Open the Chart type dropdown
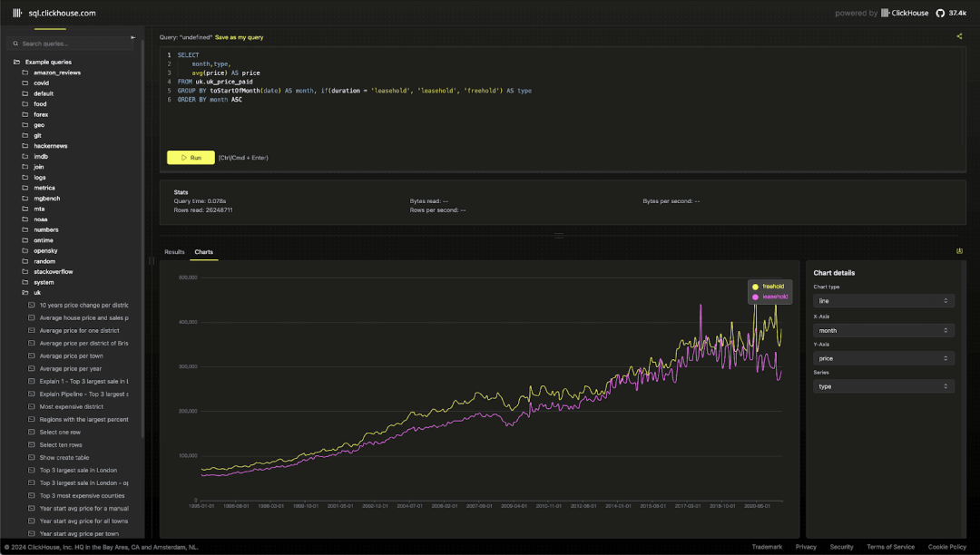 click(883, 301)
